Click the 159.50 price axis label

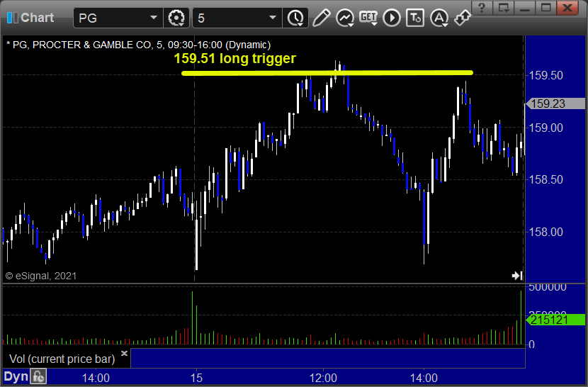pyautogui.click(x=546, y=75)
